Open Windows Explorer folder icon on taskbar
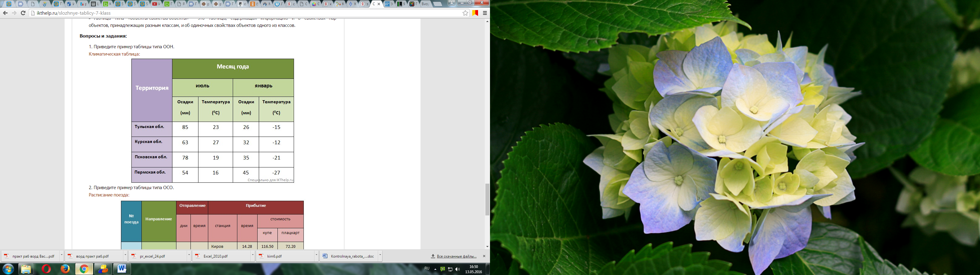Image resolution: width=980 pixels, height=275 pixels. click(26, 269)
